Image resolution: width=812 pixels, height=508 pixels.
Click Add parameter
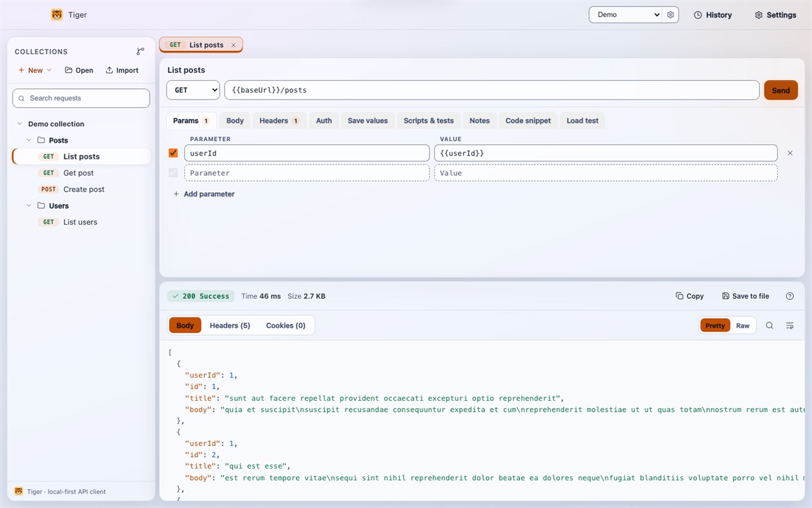pos(204,194)
